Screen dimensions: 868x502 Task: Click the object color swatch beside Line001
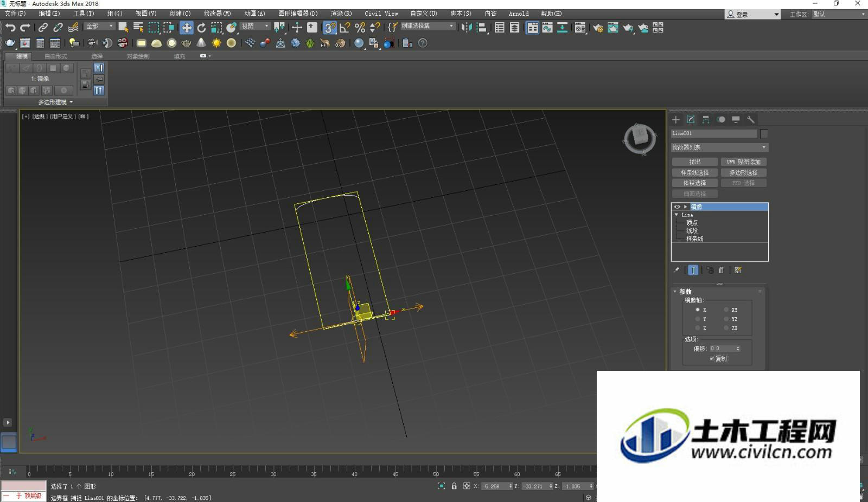click(x=764, y=133)
